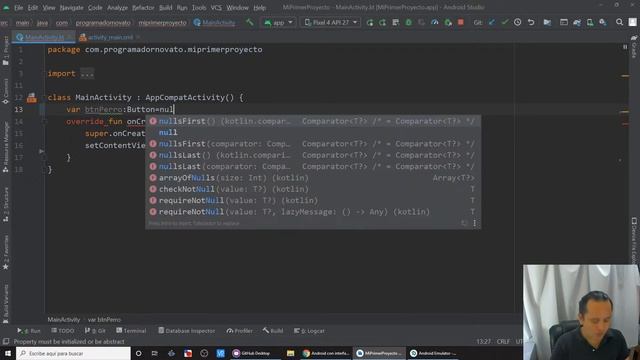
Task: Open the Tools menu
Action: point(199,8)
